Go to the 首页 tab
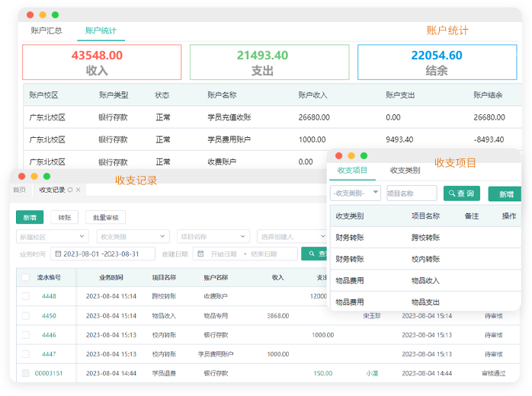The height and width of the screenshot is (396, 532). coord(19,190)
